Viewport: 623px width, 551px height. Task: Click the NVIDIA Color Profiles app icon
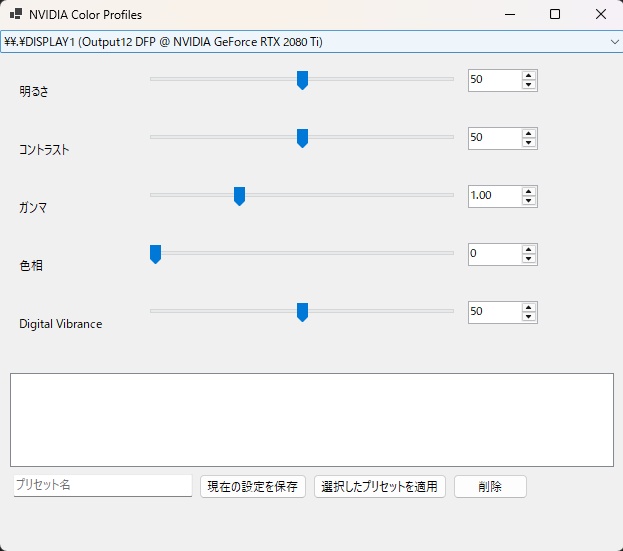(x=16, y=14)
